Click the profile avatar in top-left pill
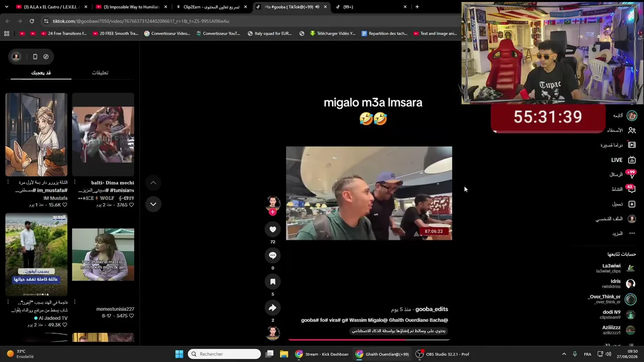Viewport: 644px width, 362px height. click(16, 57)
